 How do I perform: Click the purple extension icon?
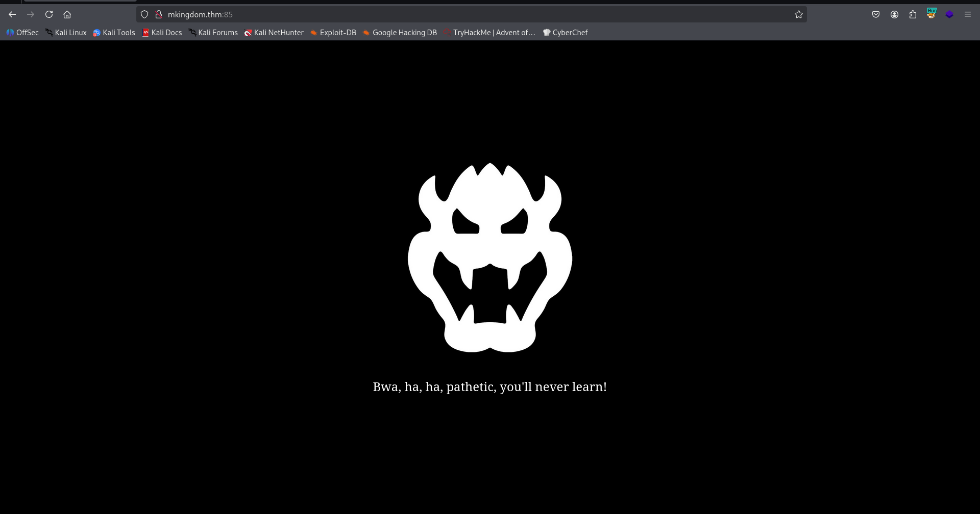point(949,14)
